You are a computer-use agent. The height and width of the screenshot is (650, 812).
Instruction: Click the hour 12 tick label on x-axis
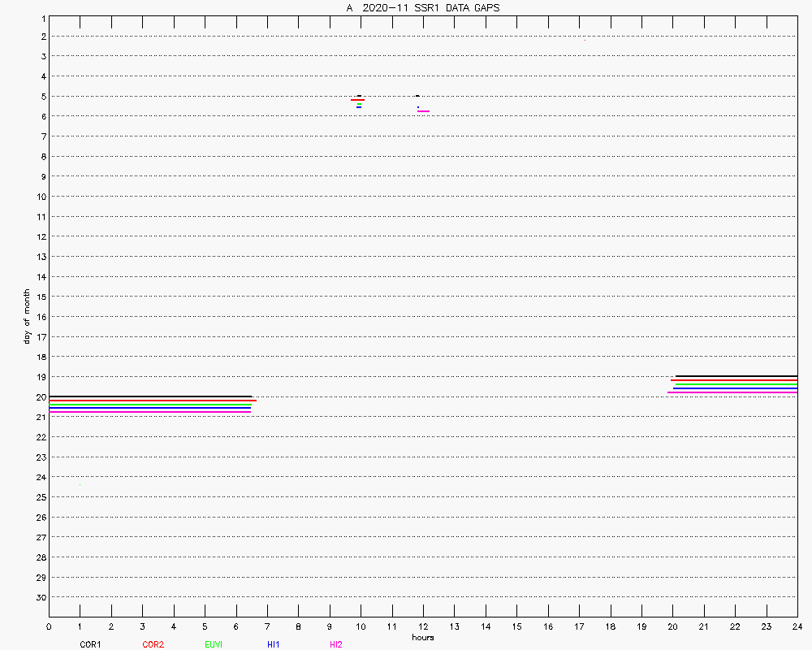click(423, 627)
